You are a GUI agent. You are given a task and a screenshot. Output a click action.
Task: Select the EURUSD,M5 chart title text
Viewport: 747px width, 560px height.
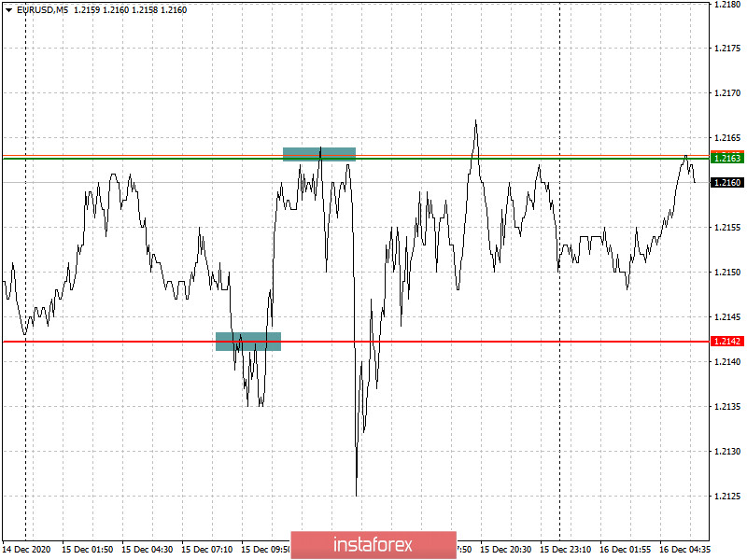tap(42, 10)
